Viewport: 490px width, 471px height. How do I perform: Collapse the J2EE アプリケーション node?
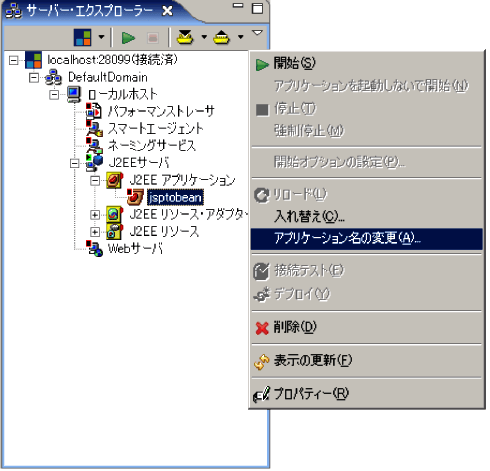(x=95, y=181)
